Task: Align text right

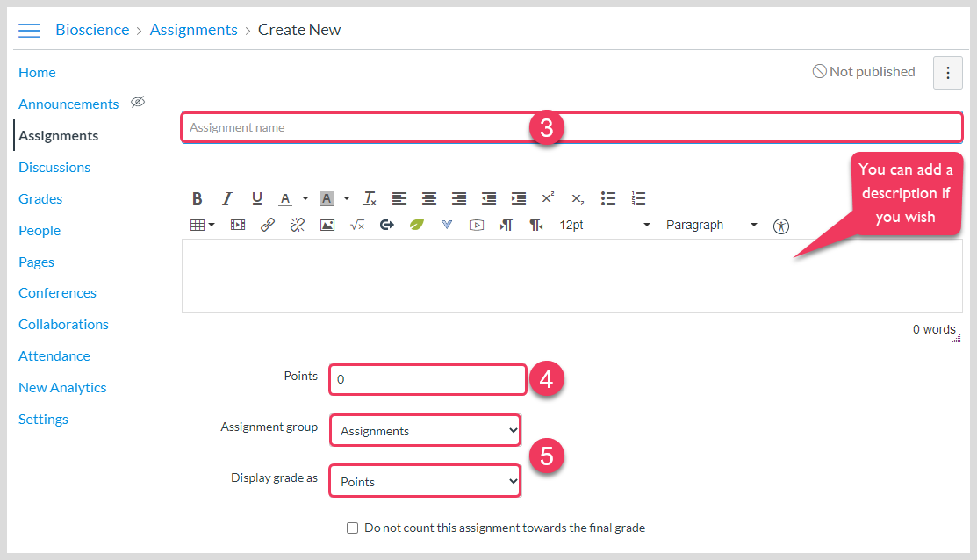Action: [x=459, y=198]
